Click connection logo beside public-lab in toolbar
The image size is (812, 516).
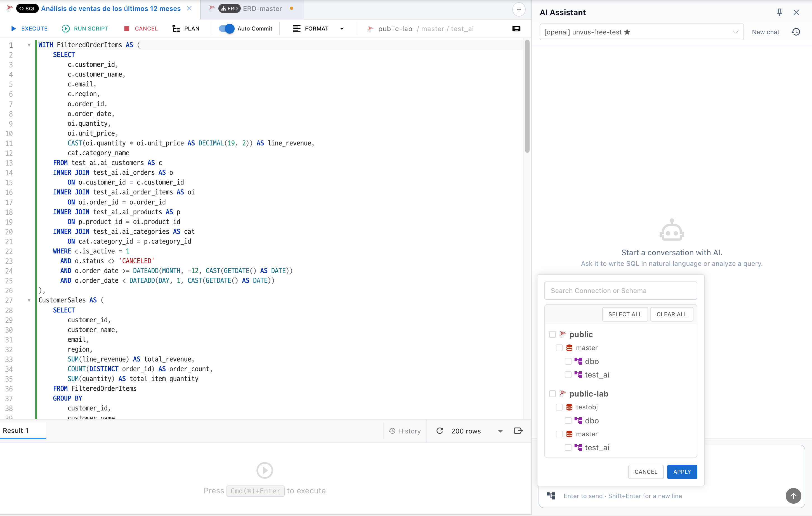370,29
